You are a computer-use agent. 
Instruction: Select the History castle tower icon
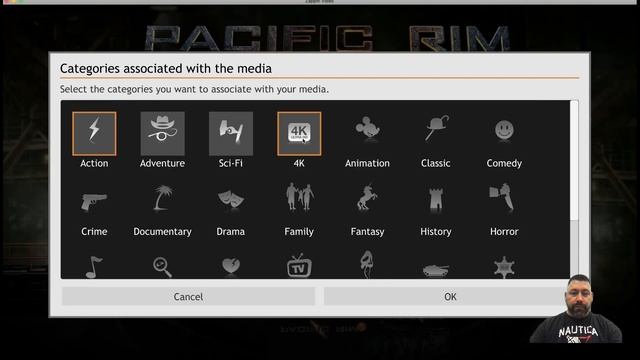[x=436, y=200]
